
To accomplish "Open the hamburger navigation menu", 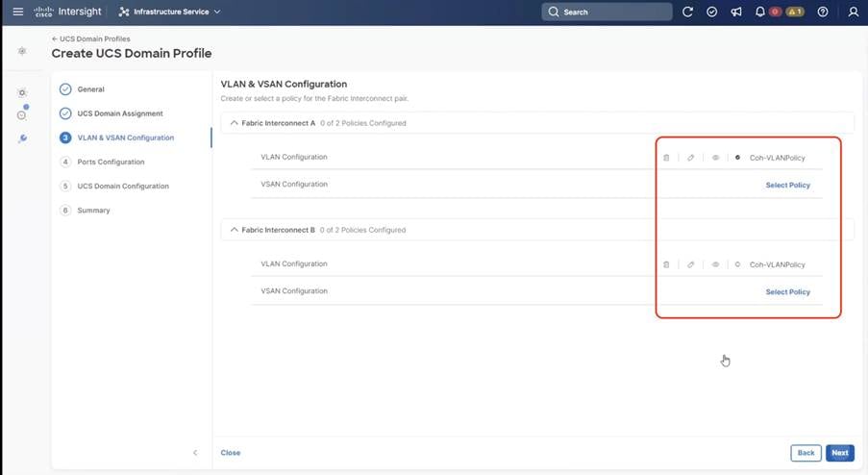I will (17, 12).
